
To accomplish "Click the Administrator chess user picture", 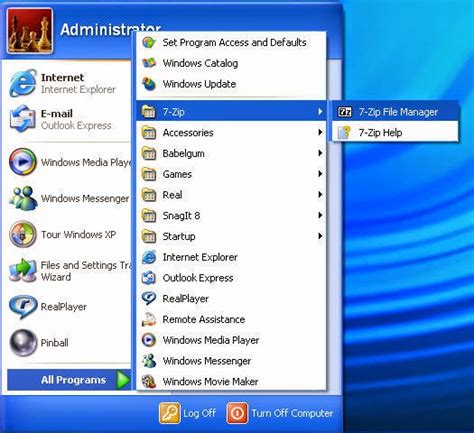I will click(30, 31).
